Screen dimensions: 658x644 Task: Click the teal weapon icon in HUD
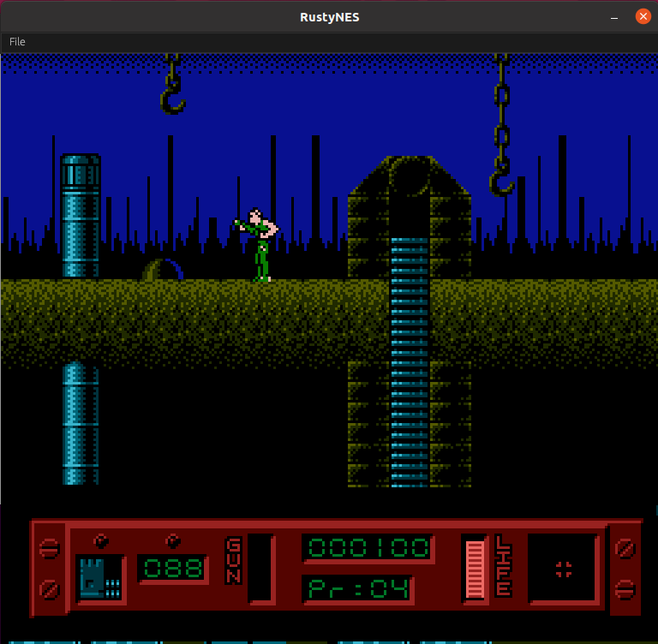pyautogui.click(x=100, y=578)
